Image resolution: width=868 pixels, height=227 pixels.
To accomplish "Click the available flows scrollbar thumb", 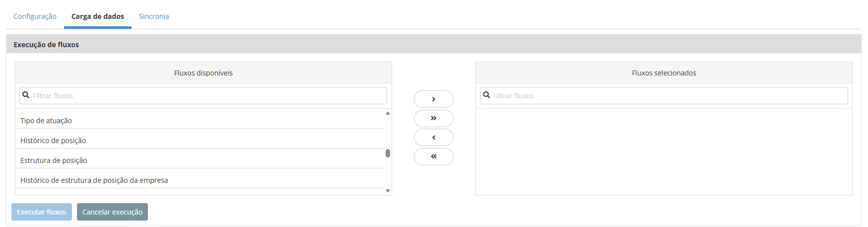I will click(388, 153).
